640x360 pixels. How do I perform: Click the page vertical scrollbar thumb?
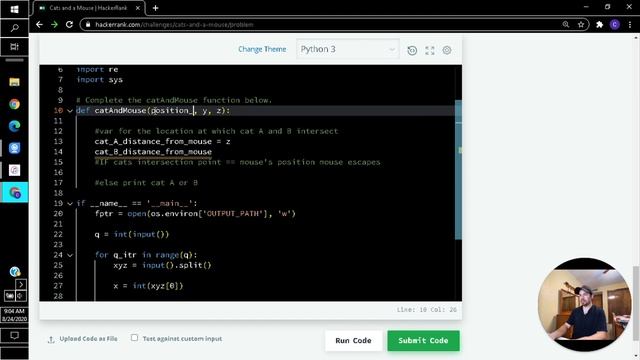pos(636,303)
